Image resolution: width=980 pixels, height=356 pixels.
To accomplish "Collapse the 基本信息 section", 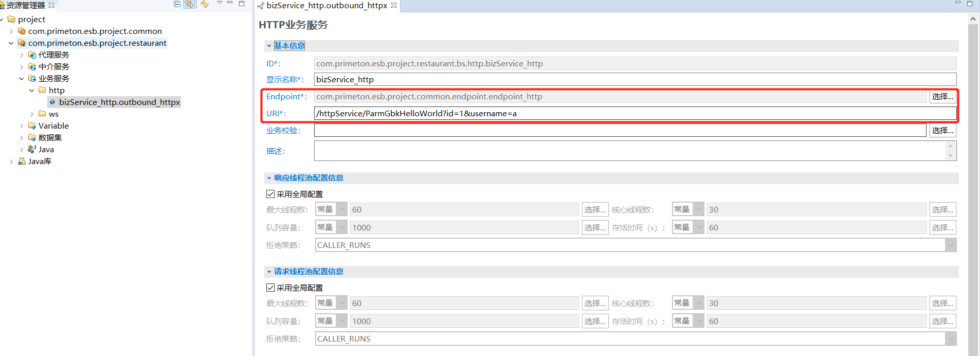I will pos(269,46).
